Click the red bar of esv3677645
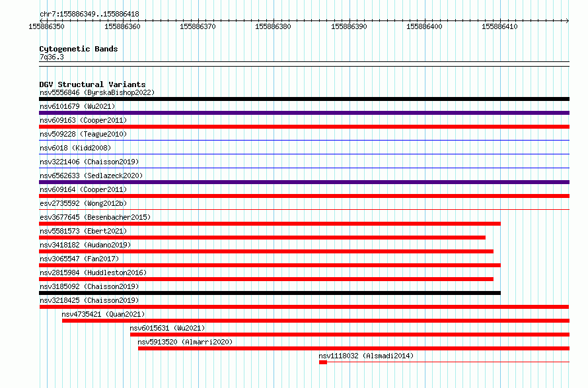Screen dimensions: 588x388 270,224
